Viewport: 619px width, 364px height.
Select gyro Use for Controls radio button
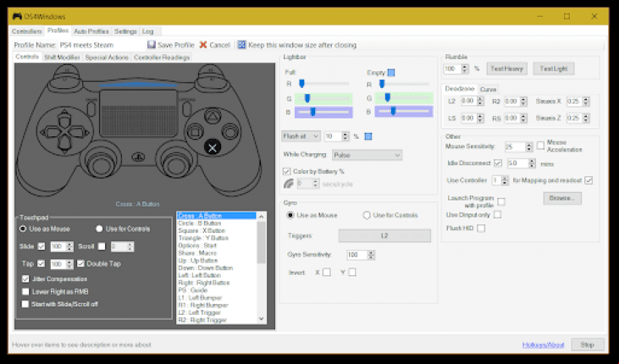[x=367, y=215]
